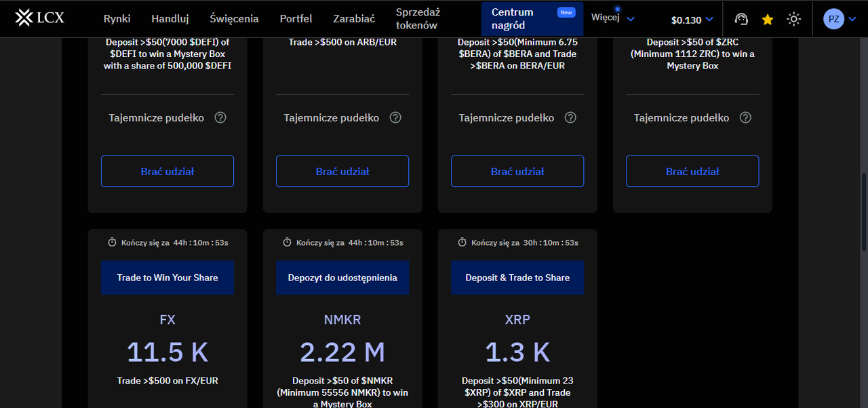Click Brać udział in the ARB/EUR card

[342, 171]
